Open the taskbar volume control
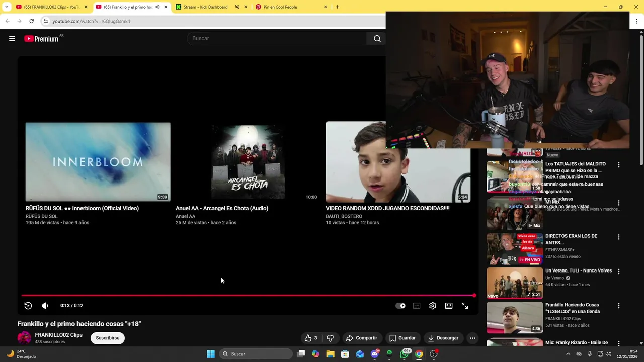 point(608,354)
